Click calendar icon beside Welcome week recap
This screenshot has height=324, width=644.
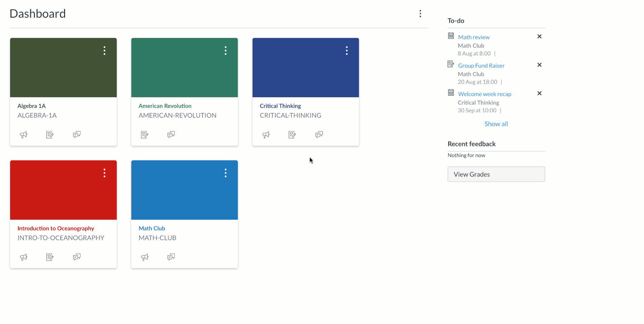coord(451,93)
